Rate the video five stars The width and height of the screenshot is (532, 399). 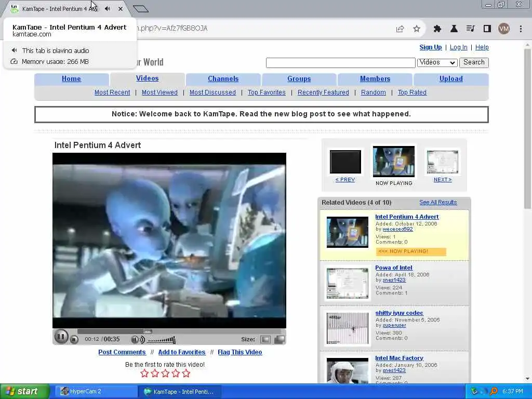point(187,374)
